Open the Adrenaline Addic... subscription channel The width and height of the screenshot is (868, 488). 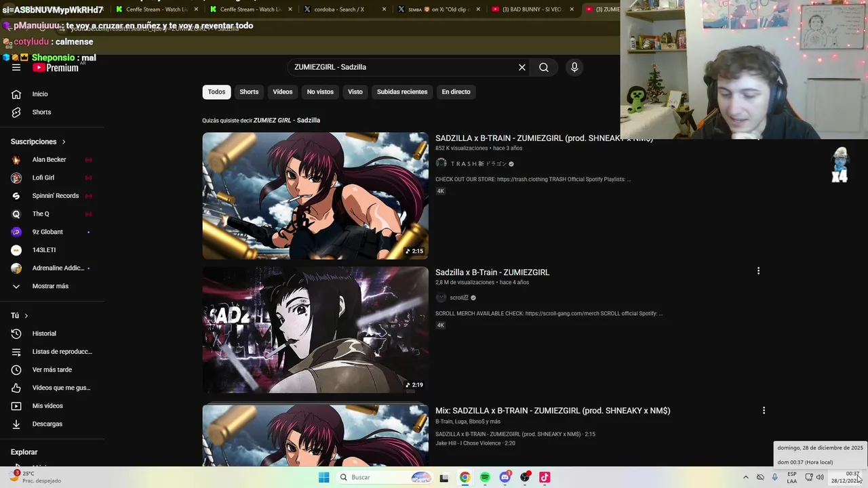tap(52, 268)
